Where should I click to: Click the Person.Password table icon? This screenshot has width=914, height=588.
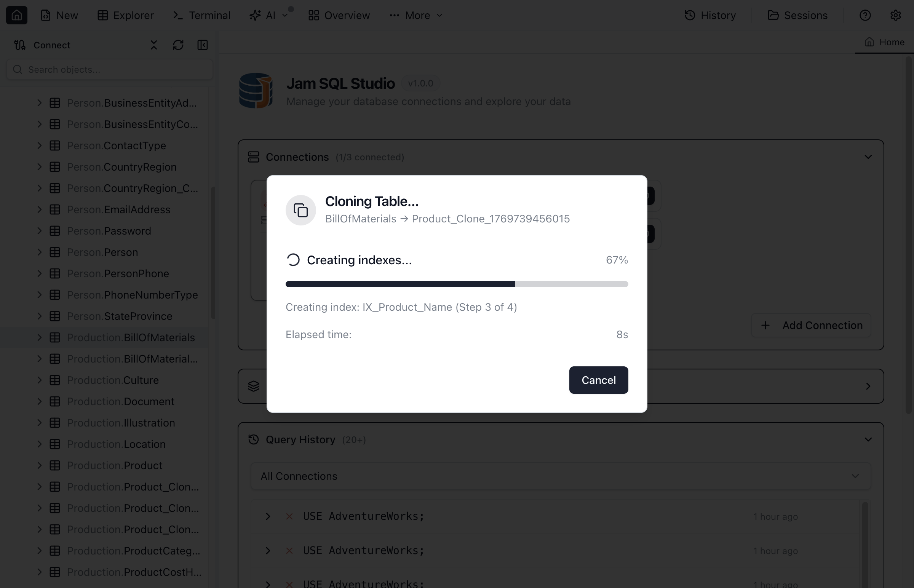(x=55, y=231)
